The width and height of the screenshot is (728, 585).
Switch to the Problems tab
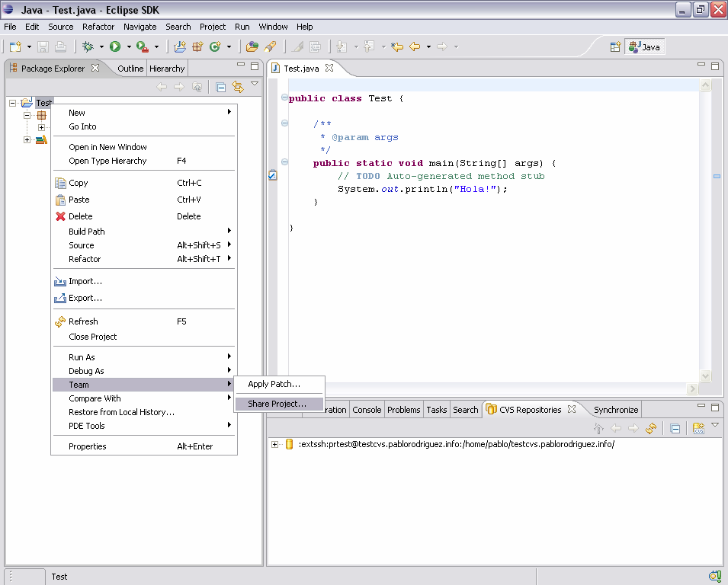click(x=403, y=410)
